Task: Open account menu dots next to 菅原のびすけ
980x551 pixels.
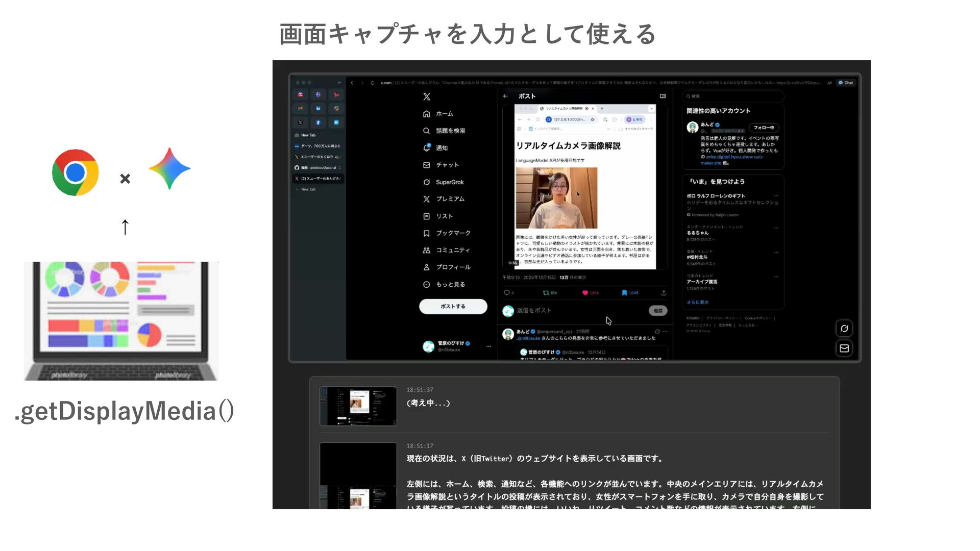Action: click(x=488, y=346)
